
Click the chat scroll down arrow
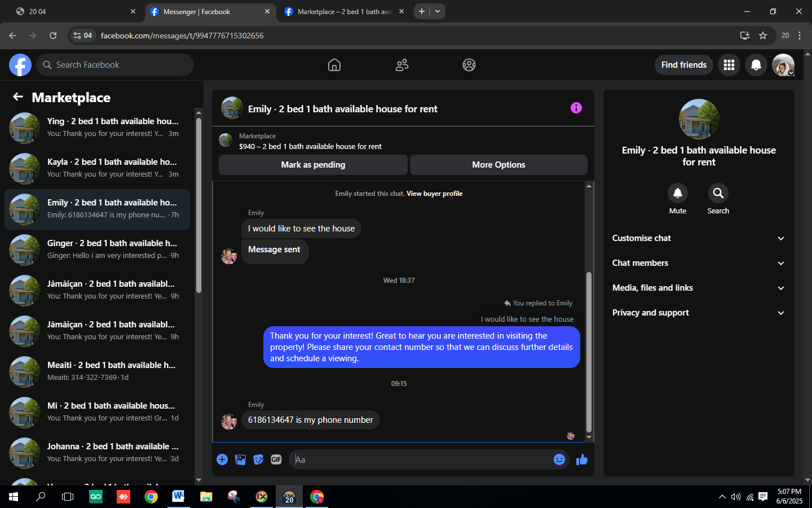[x=589, y=437]
